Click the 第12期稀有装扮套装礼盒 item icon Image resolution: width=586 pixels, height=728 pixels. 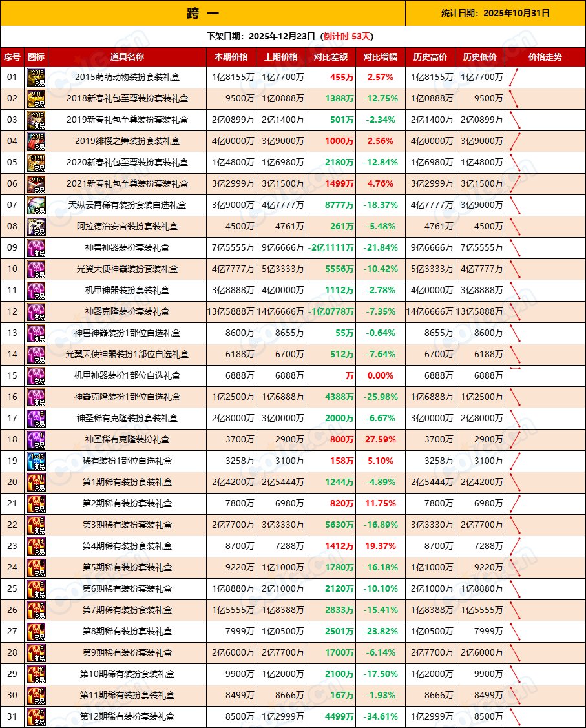click(37, 716)
